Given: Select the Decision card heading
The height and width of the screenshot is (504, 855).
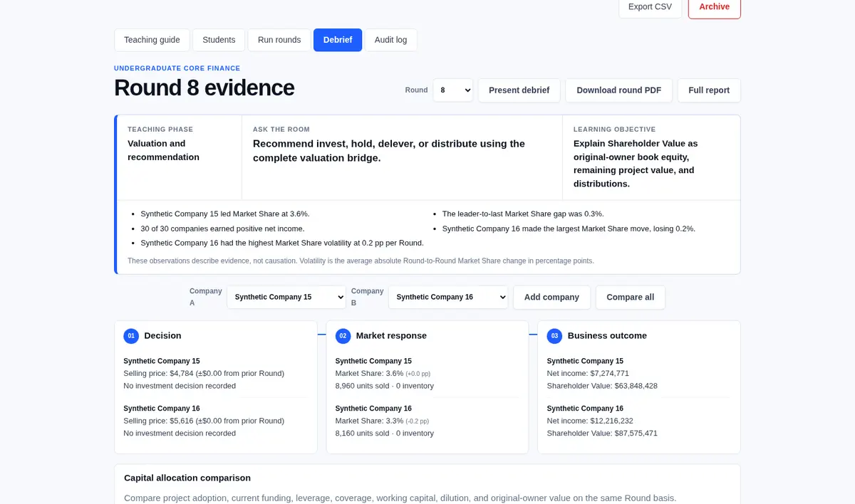Looking at the screenshot, I should coord(162,336).
